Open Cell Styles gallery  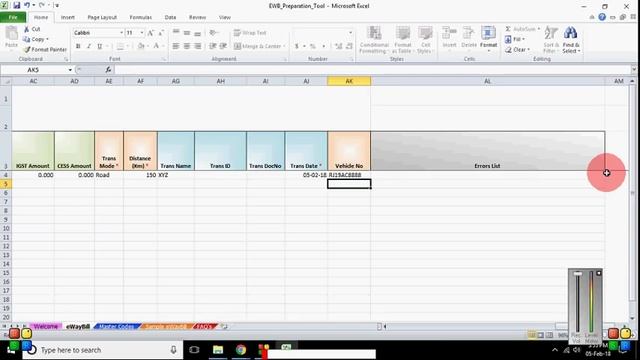[x=425, y=39]
